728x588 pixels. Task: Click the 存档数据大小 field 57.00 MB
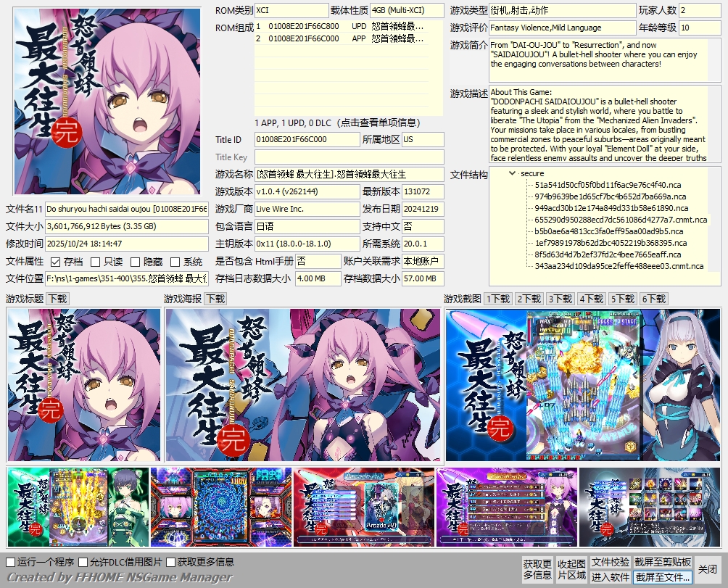[x=423, y=278]
